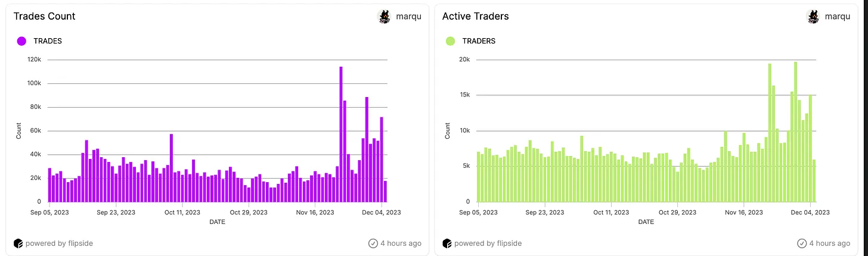Click "4 hours ago" on Active Traders card
868x256 pixels.
tap(830, 243)
